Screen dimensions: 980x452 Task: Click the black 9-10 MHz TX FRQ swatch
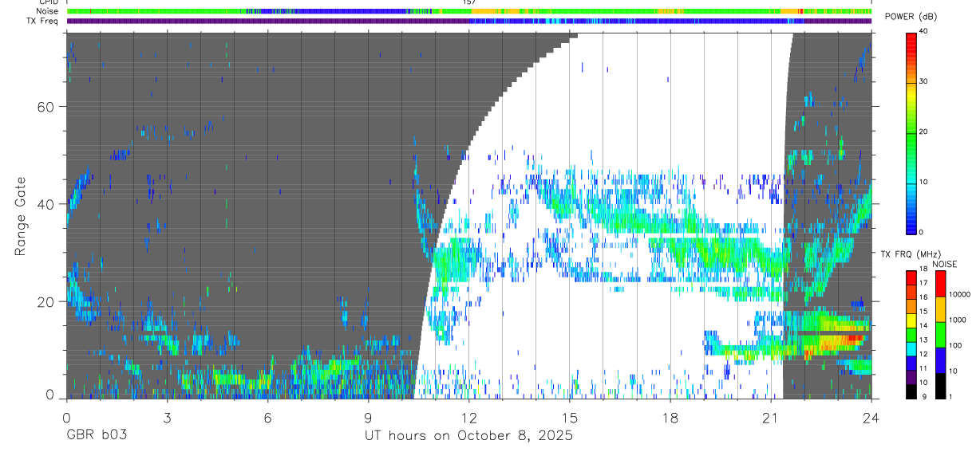(x=911, y=391)
